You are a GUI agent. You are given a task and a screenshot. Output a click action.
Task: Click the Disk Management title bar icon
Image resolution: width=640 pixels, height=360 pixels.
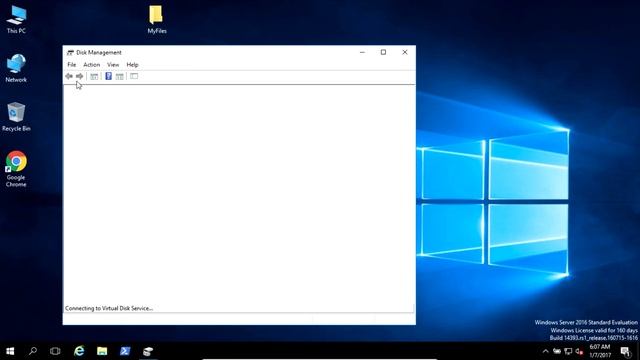(x=70, y=52)
